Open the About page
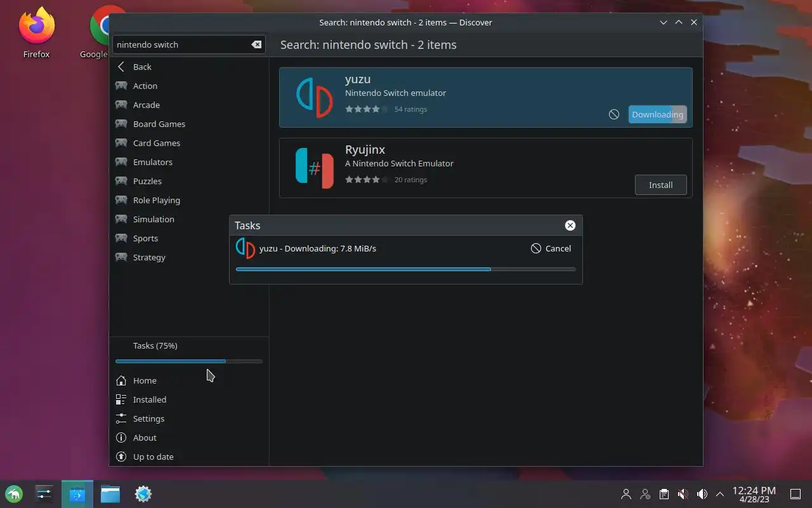 [x=189, y=438]
